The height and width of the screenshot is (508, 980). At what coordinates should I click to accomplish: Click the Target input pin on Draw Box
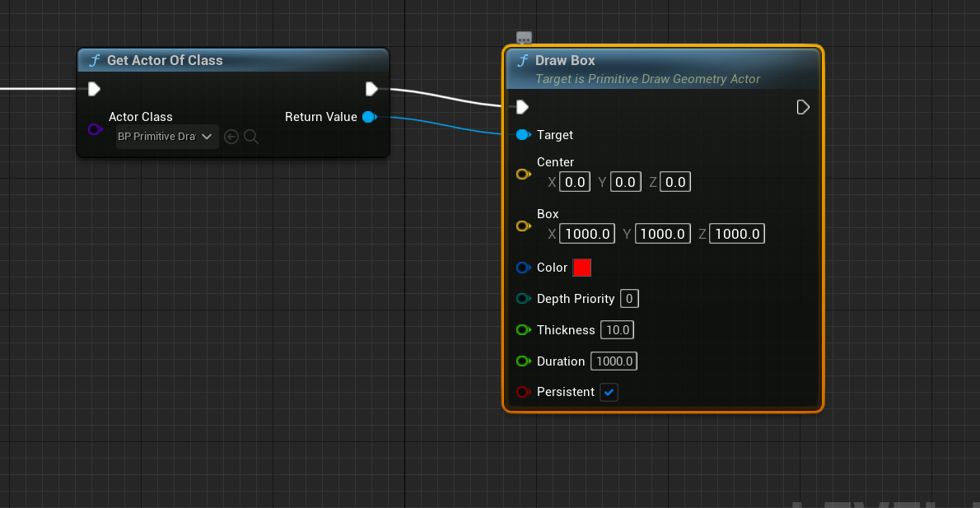(523, 134)
